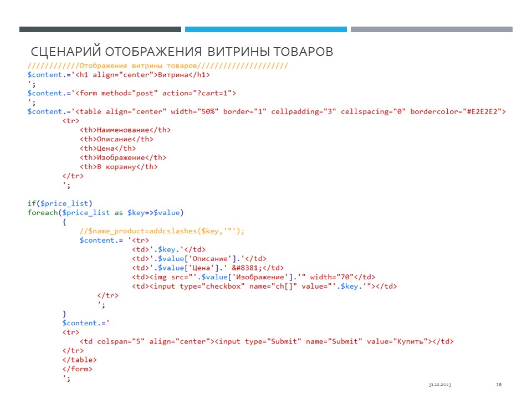Click the 'В корзину' table header line

tap(119, 166)
